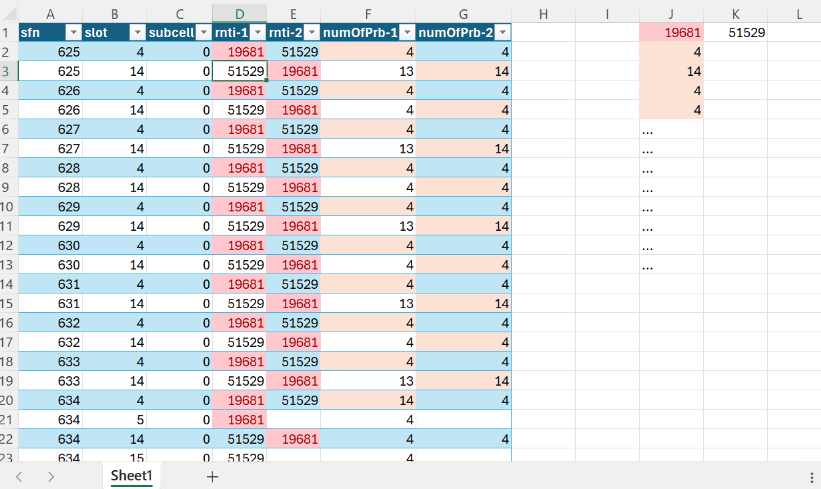Open the sfn column filter dropdown
The image size is (821, 489).
tap(73, 32)
